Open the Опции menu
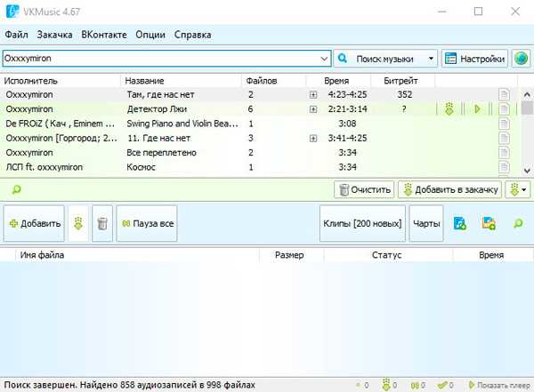This screenshot has width=534, height=392. 150,35
